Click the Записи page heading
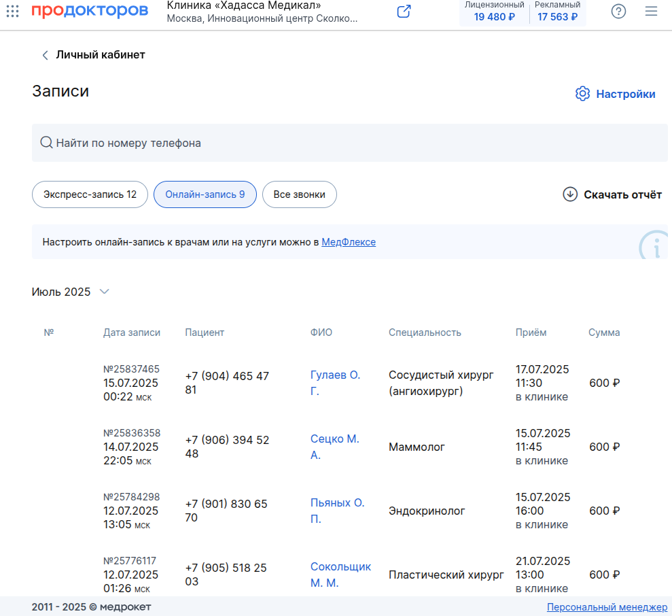 [60, 91]
